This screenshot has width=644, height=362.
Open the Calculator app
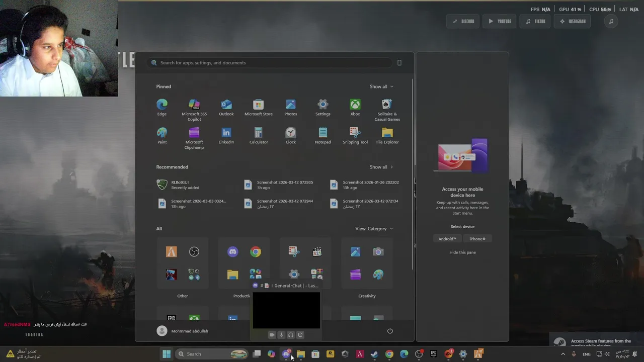coord(258,136)
